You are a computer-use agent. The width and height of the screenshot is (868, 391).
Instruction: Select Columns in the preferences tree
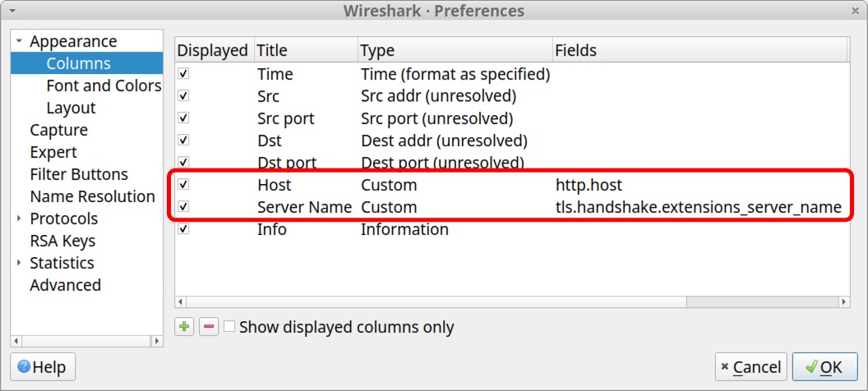79,63
